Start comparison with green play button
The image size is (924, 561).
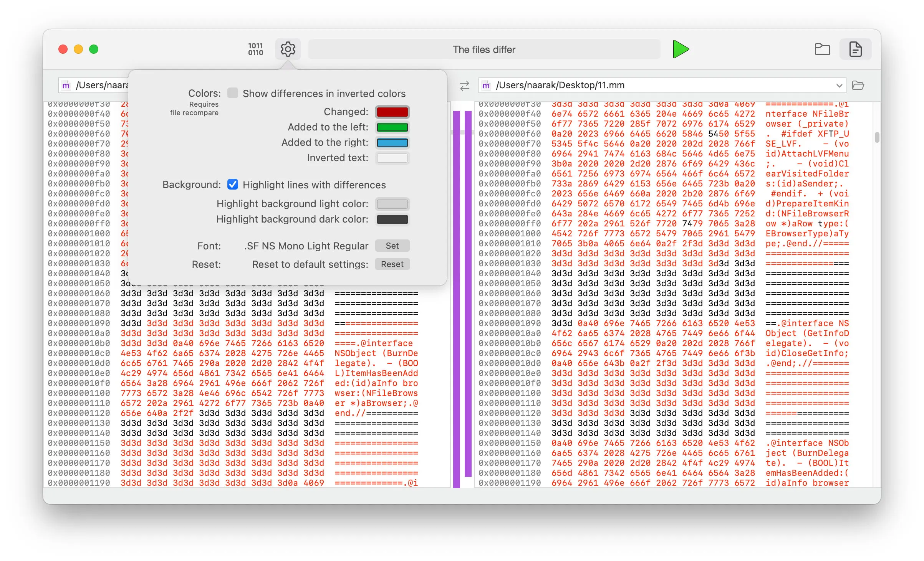681,49
